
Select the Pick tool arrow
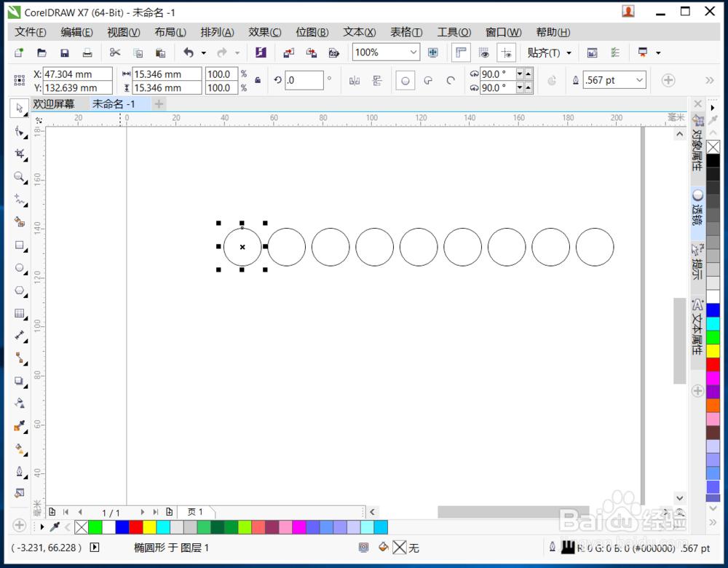click(19, 109)
